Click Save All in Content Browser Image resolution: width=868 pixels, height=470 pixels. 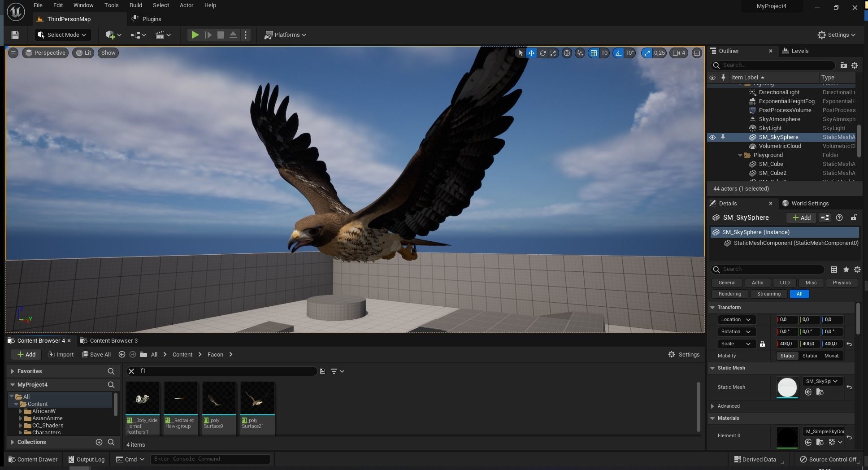(x=96, y=355)
